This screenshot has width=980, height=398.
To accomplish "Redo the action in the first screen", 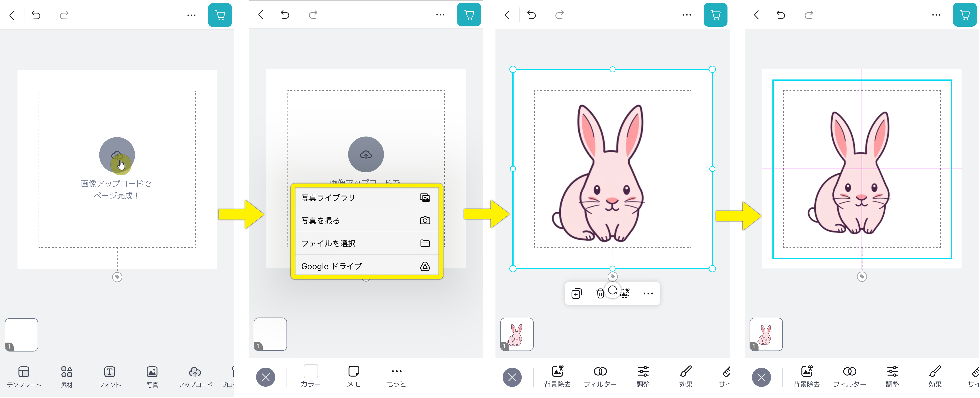I will coord(64,15).
